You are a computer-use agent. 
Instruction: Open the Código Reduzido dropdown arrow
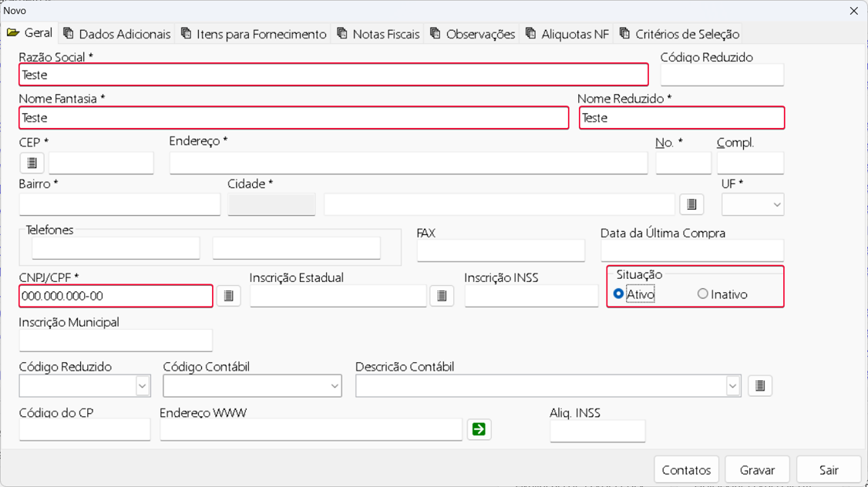pyautogui.click(x=143, y=386)
